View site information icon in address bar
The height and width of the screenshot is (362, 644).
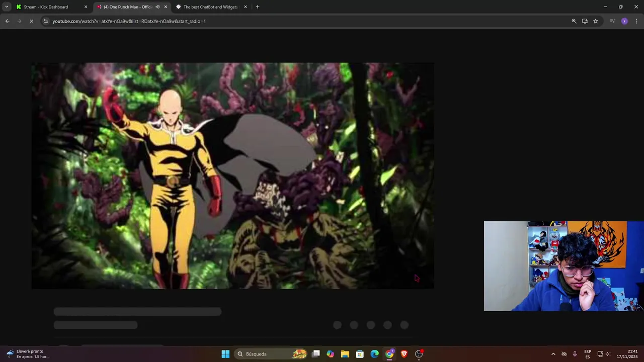46,21
